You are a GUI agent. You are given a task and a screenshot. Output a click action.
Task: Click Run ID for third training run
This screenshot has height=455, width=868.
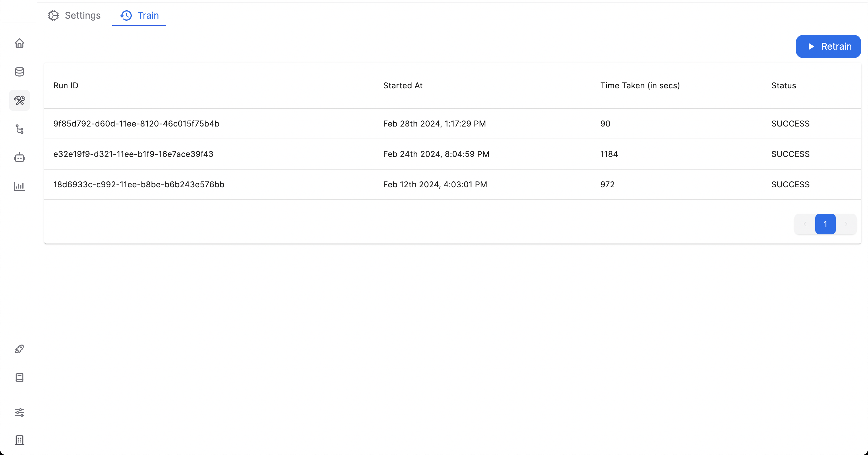click(x=139, y=184)
